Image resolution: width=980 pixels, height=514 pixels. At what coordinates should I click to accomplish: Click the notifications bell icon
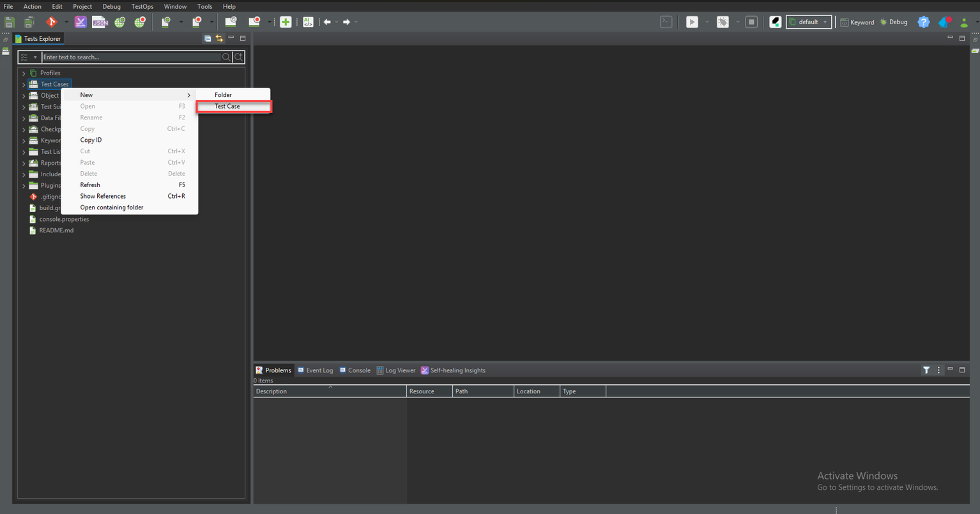(x=944, y=22)
